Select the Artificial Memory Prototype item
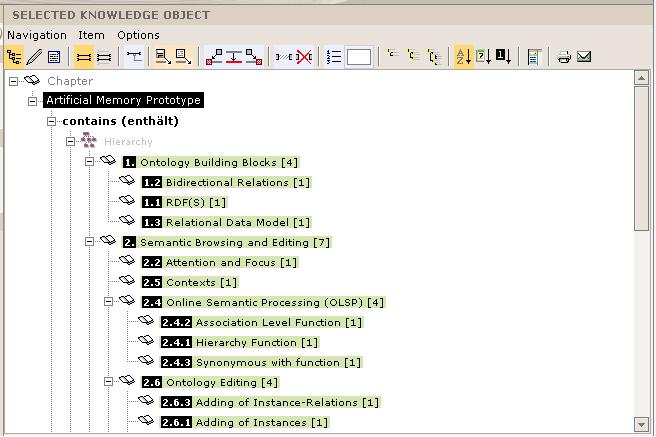The width and height of the screenshot is (656, 437). coord(123,100)
